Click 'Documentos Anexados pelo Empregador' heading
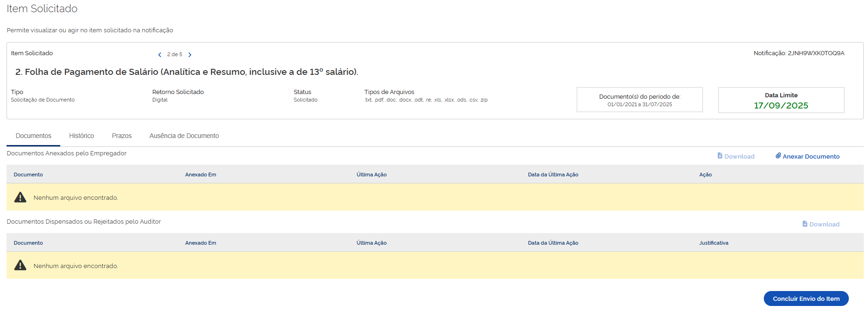Image resolution: width=868 pixels, height=313 pixels. pyautogui.click(x=66, y=153)
